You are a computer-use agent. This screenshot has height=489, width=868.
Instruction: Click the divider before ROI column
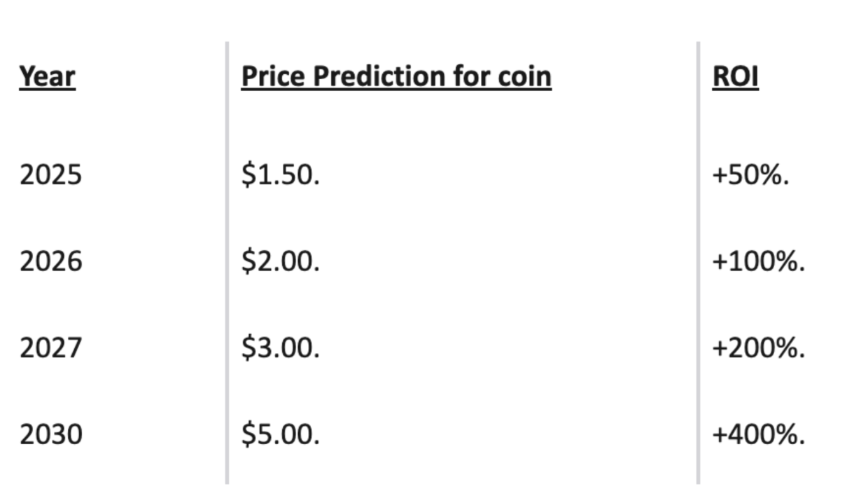coord(698,263)
